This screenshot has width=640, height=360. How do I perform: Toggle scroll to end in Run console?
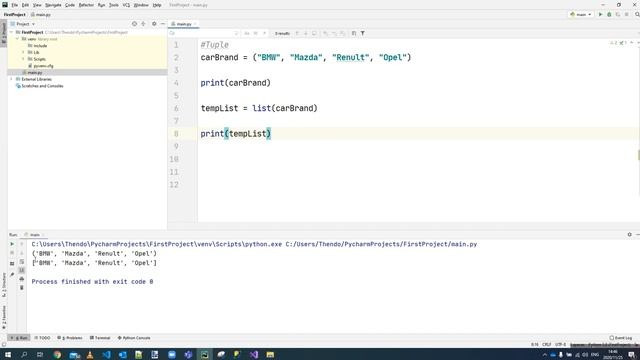click(22, 270)
